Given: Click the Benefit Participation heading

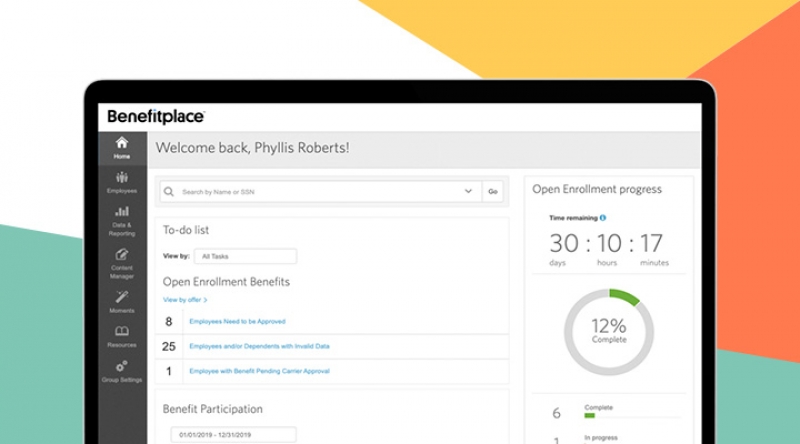Looking at the screenshot, I should point(213,409).
